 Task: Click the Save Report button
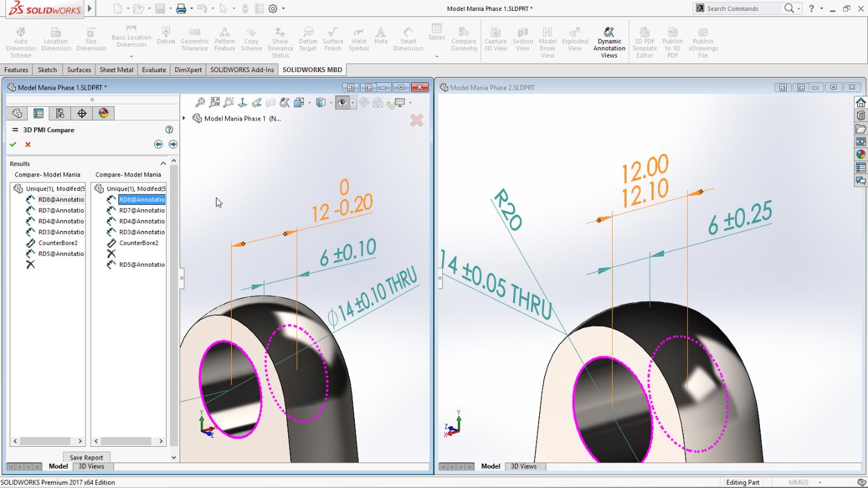click(86, 457)
